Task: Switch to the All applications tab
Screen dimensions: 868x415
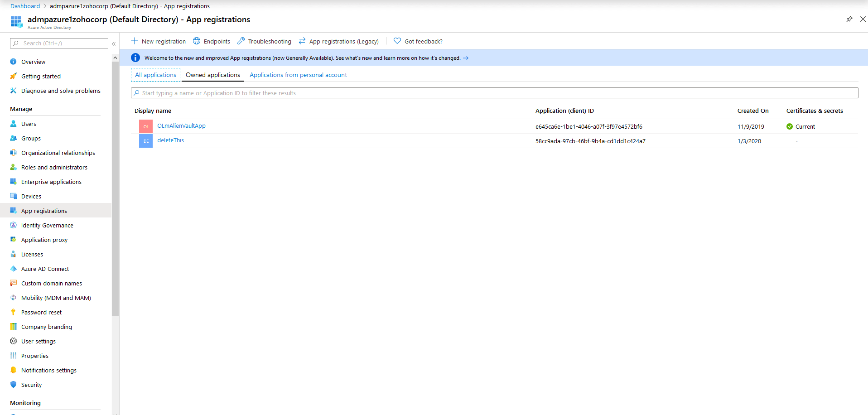Action: coord(155,75)
